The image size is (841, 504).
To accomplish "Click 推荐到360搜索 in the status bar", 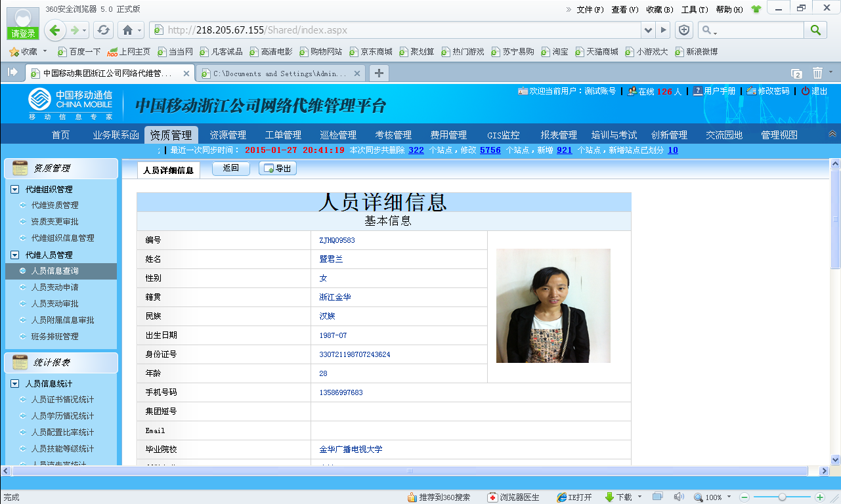I will pos(439,497).
